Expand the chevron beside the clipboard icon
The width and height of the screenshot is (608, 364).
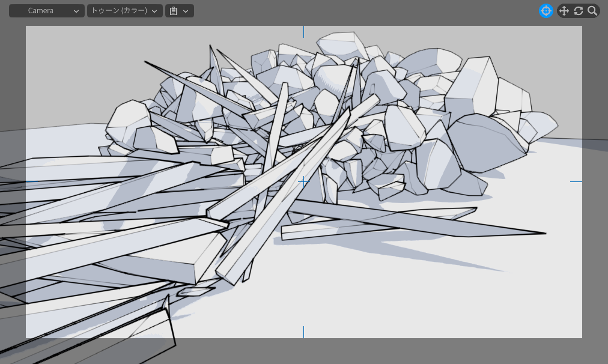coord(186,11)
